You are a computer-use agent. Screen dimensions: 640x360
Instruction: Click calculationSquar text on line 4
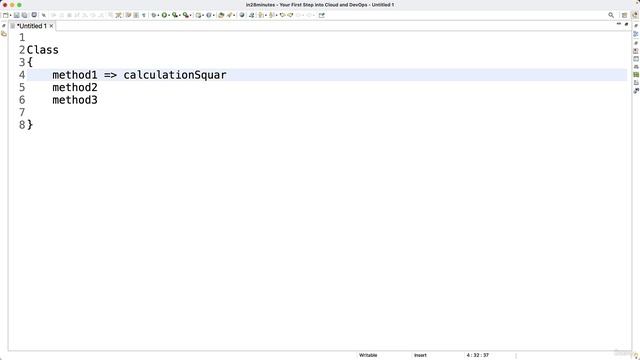(x=175, y=75)
